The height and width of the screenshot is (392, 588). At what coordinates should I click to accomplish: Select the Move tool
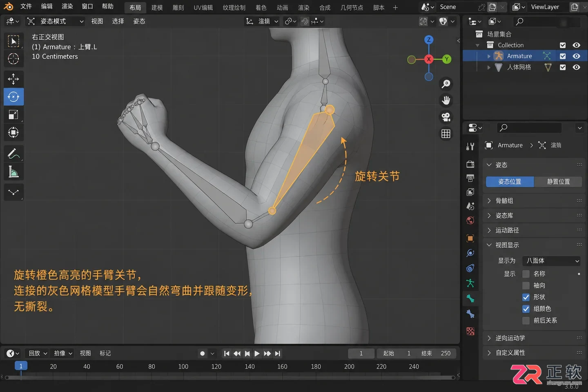coord(13,79)
